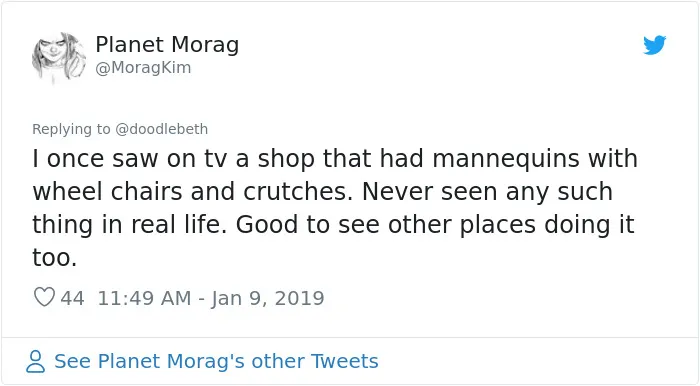Open the 11:49 AM time in timestamp
This screenshot has height=386, width=700.
pyautogui.click(x=144, y=298)
